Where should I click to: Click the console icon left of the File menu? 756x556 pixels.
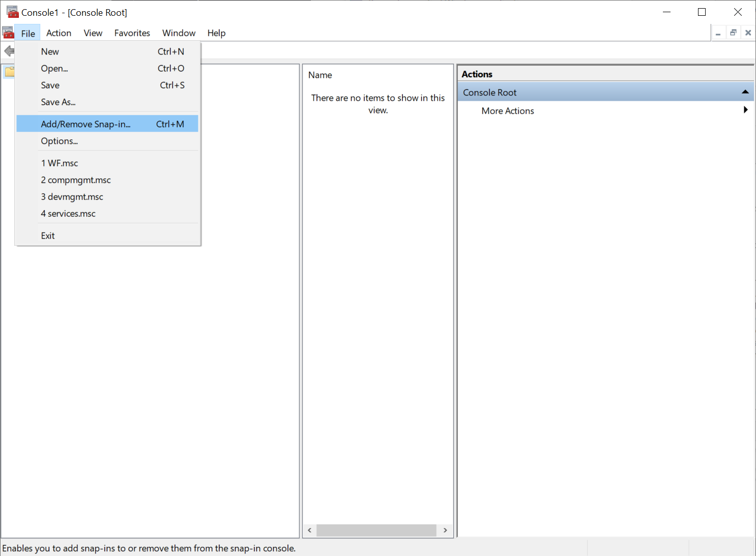pyautogui.click(x=8, y=32)
